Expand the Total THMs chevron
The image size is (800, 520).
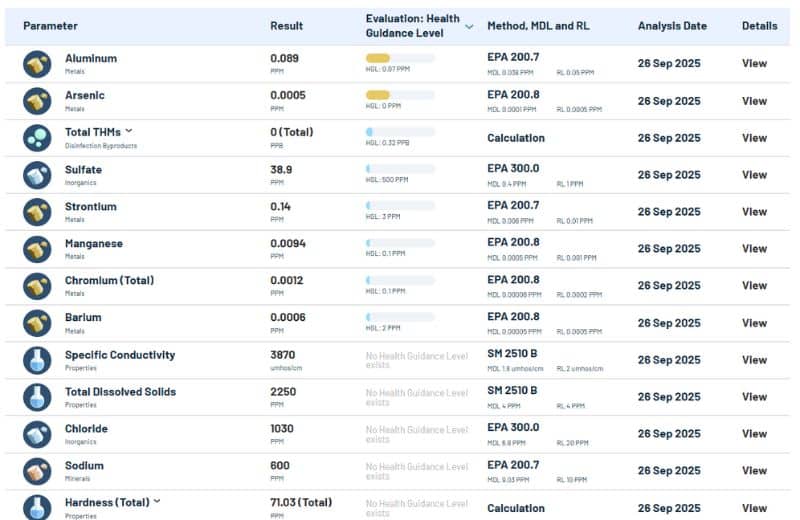[129, 131]
